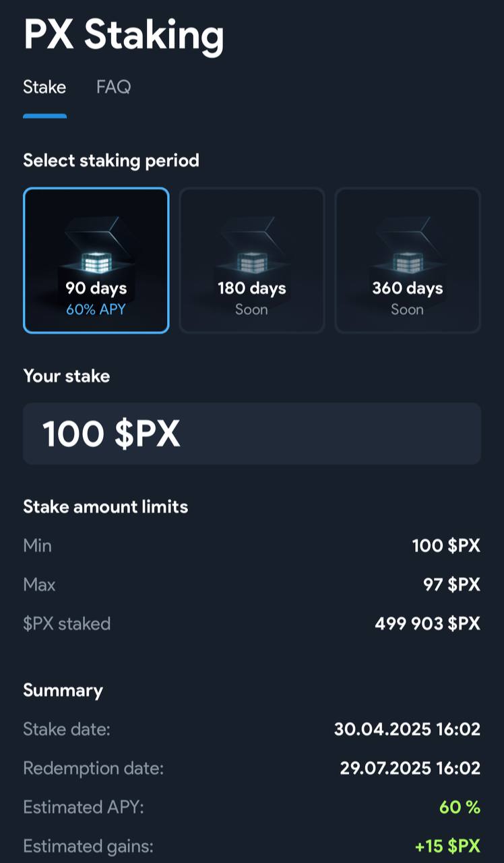Click the $PX staked total 499 903 $PX

tap(428, 624)
